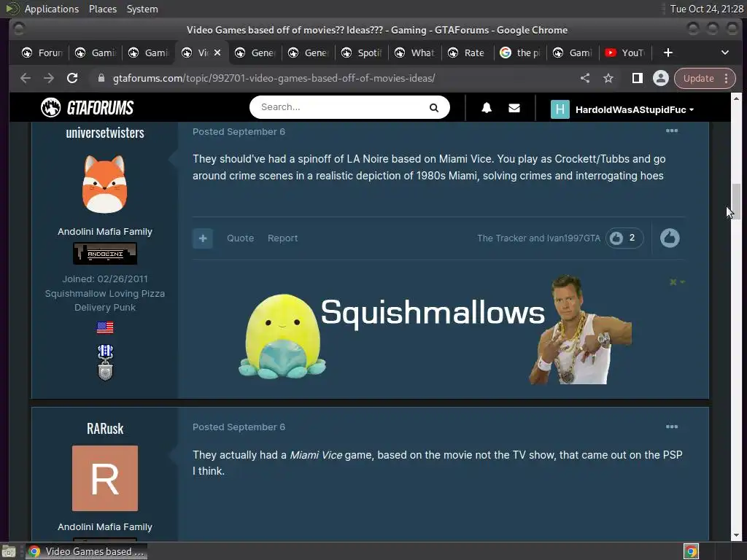The width and height of the screenshot is (747, 560).
Task: Click Quote on universetwisters' post
Action: click(240, 238)
